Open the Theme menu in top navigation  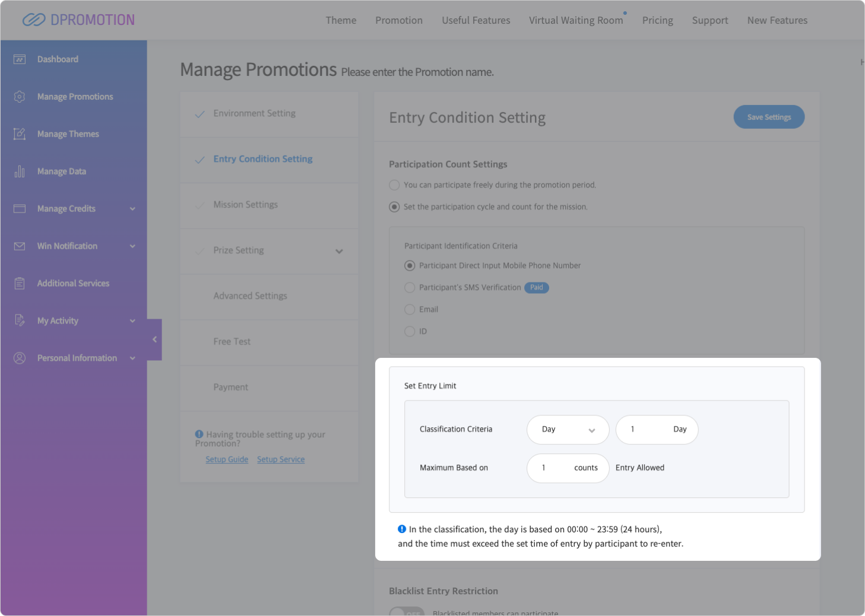[x=341, y=20]
